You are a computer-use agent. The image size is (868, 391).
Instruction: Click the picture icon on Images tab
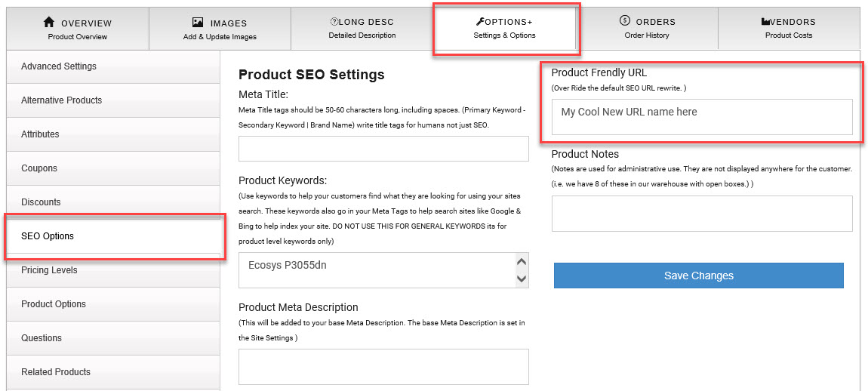(x=198, y=23)
